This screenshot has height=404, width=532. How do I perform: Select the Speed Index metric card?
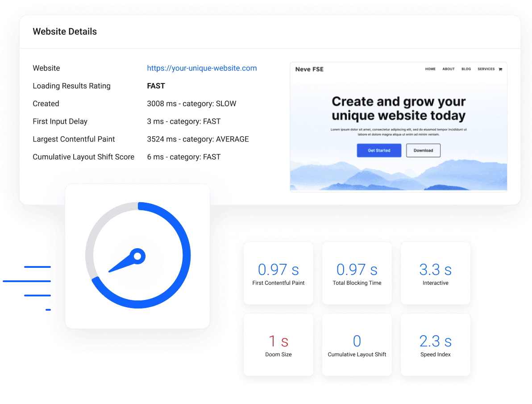(x=435, y=345)
